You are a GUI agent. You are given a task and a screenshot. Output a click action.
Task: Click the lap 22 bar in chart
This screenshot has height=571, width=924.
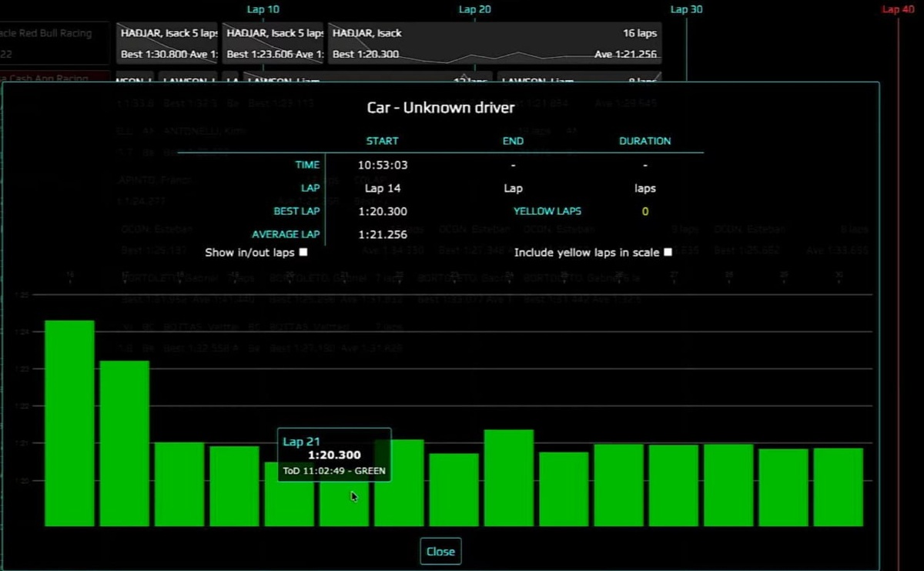(399, 482)
